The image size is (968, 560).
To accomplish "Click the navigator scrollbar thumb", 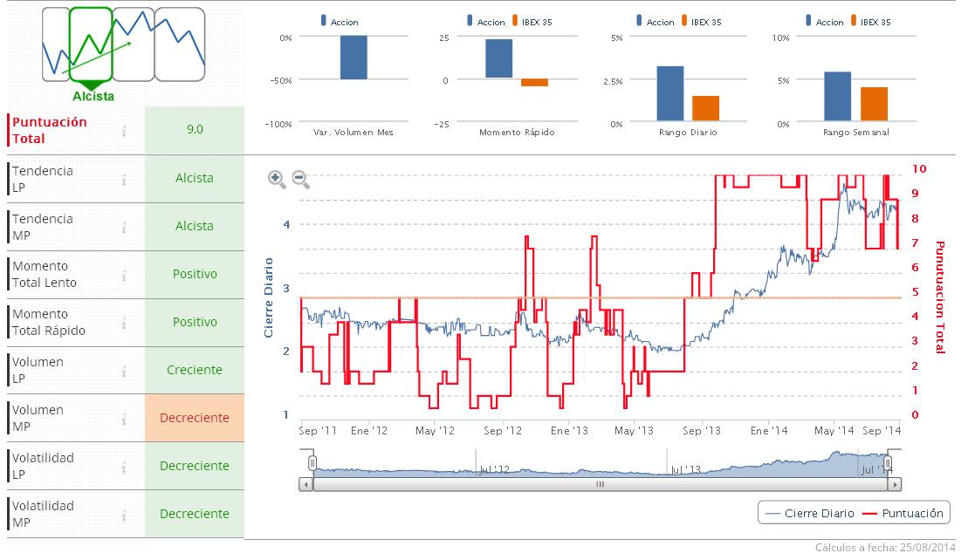I will (x=600, y=485).
